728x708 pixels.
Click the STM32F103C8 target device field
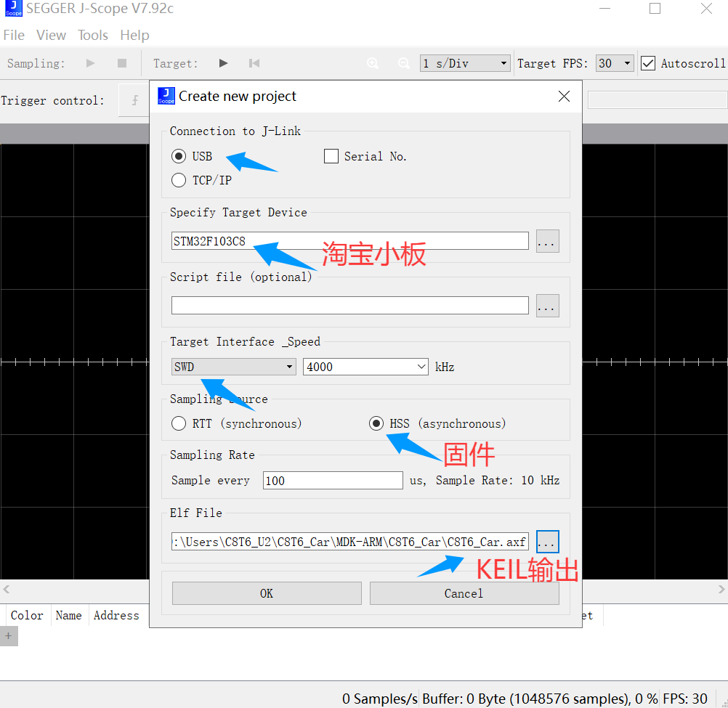(x=350, y=241)
